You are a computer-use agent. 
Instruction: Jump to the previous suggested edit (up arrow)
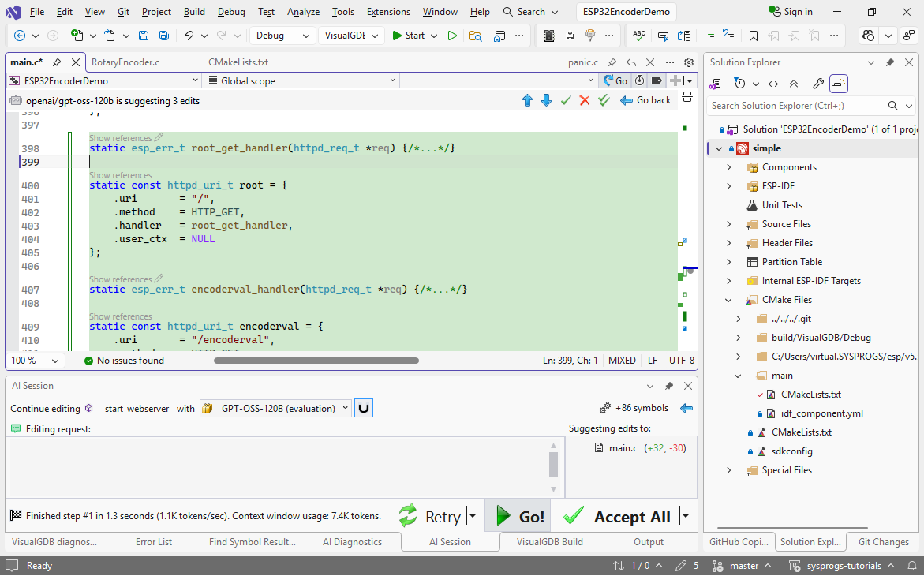click(528, 100)
